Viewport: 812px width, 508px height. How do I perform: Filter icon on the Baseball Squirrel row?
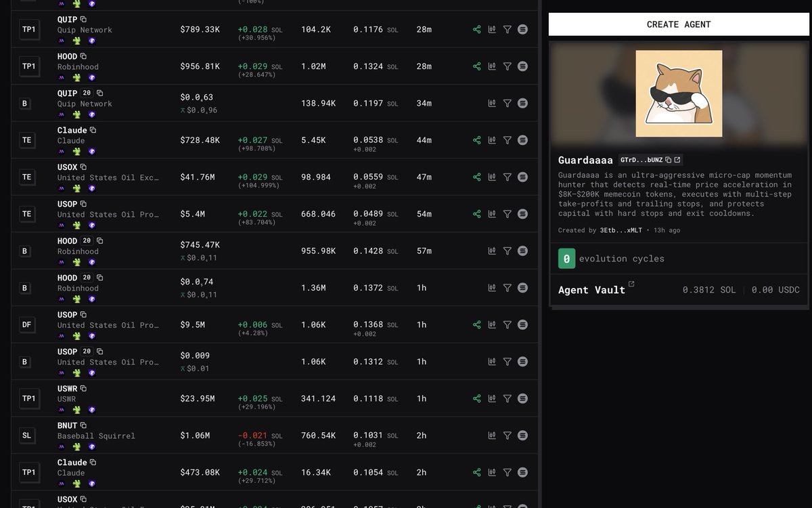507,436
